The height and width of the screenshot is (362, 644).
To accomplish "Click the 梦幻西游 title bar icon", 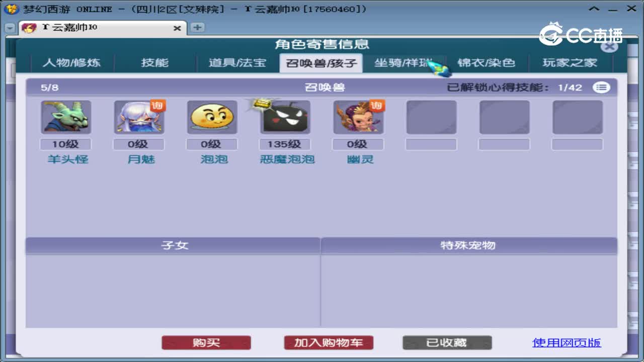I will (x=11, y=9).
